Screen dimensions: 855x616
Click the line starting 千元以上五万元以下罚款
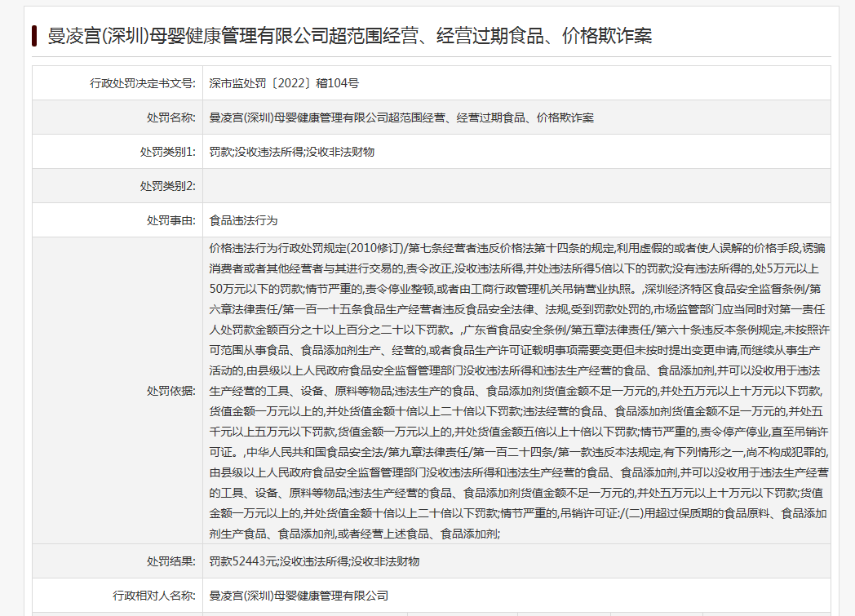(x=519, y=432)
